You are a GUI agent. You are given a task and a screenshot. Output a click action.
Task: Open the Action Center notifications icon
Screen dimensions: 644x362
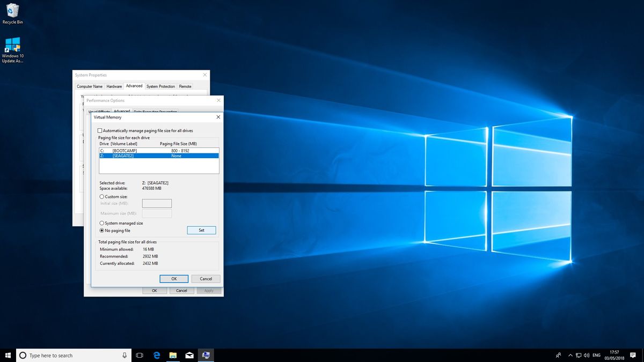coord(634,355)
